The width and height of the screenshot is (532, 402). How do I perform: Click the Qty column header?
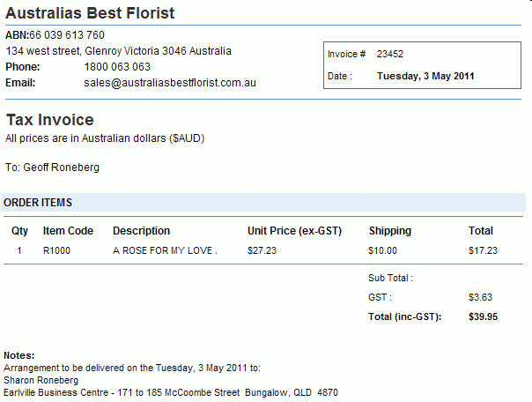pos(19,231)
